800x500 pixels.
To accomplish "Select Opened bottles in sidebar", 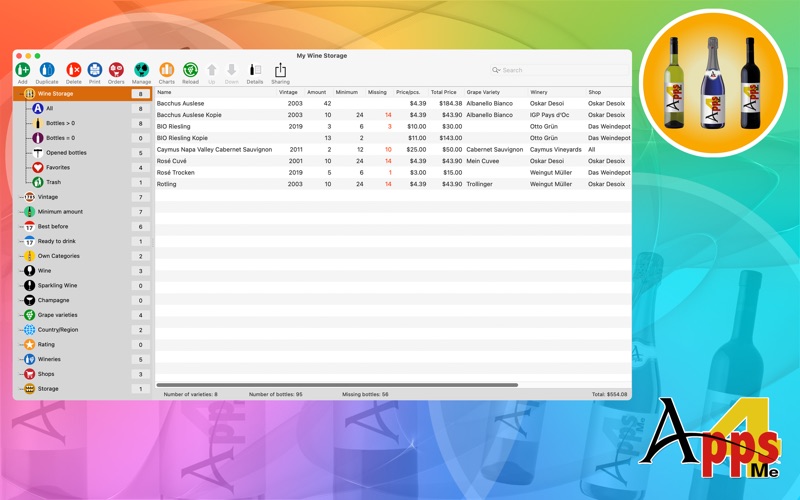I will 66,153.
